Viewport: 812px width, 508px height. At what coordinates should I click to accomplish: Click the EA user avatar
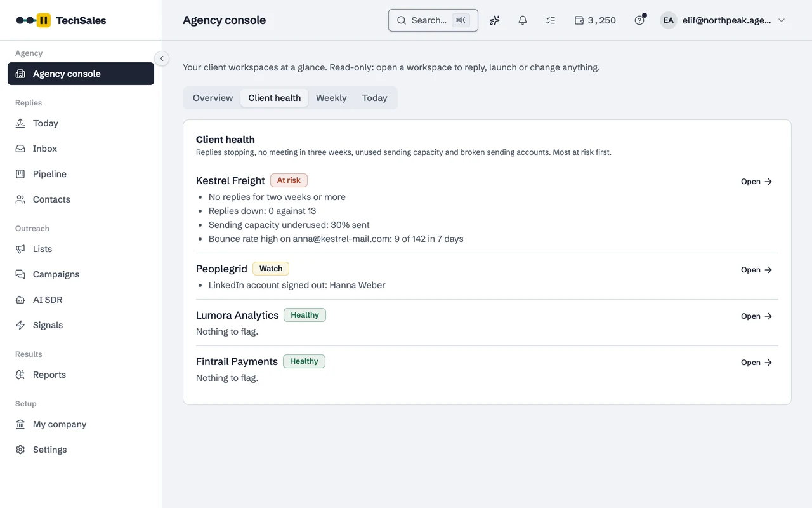669,20
